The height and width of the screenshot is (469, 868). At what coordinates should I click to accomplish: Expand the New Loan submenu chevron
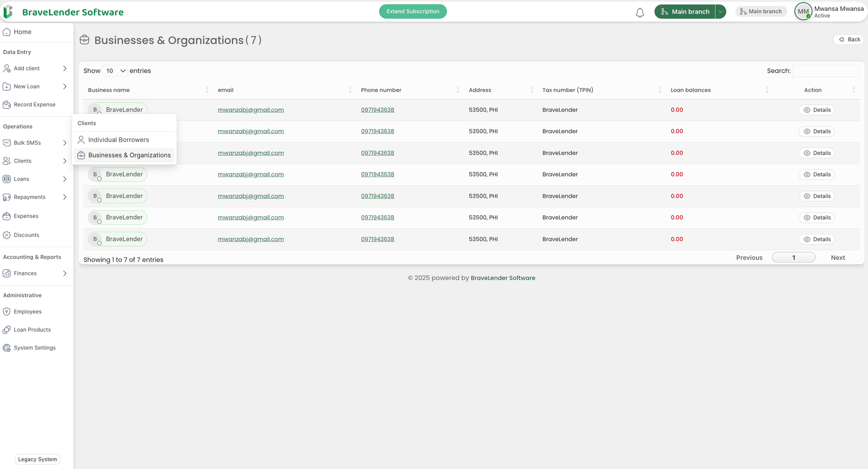(x=65, y=87)
